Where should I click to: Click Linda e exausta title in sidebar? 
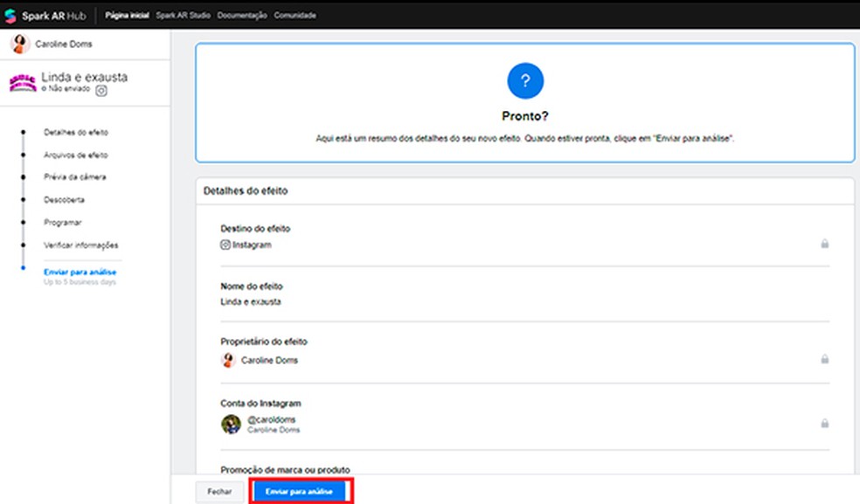[x=85, y=77]
